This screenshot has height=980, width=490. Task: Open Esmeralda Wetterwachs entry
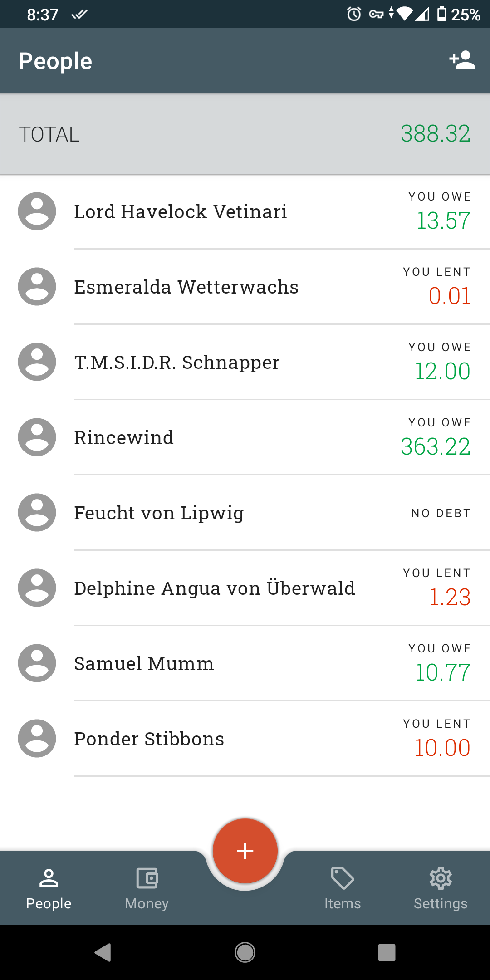click(186, 287)
